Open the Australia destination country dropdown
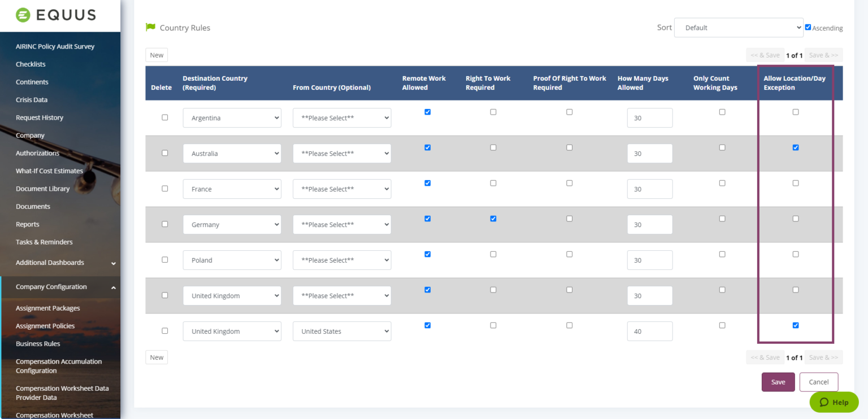This screenshot has height=419, width=868. pyautogui.click(x=232, y=154)
